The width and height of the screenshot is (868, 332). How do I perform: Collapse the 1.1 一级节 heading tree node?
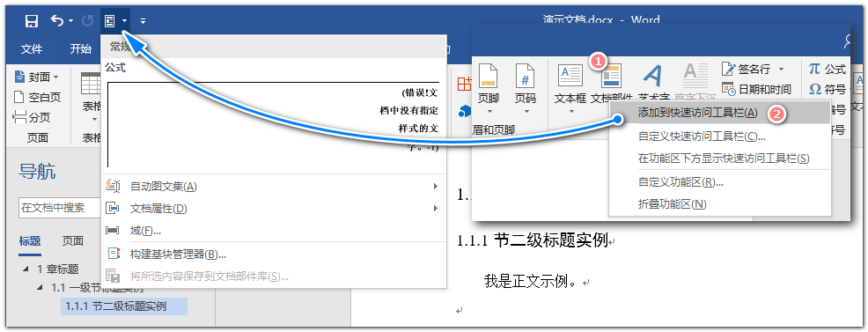[40, 288]
